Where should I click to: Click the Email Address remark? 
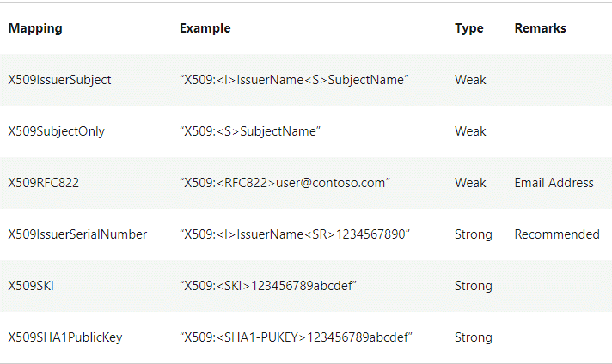554,183
